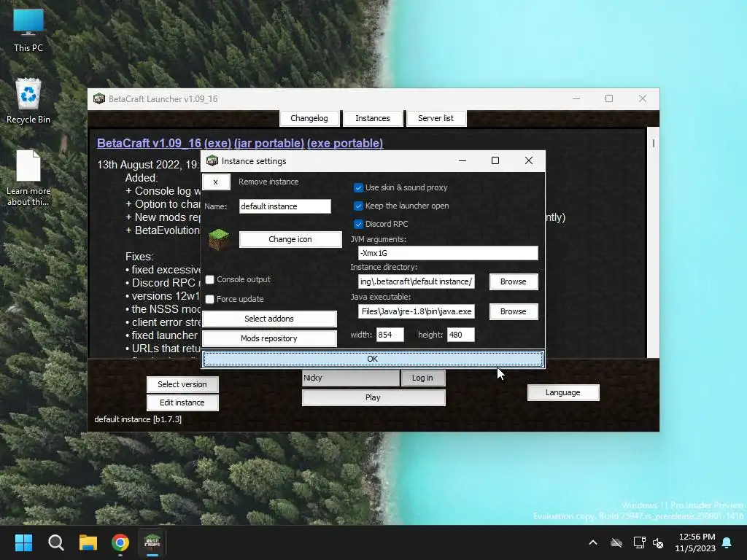Confirm settings with OK button
Viewport: 747px width, 560px height.
(373, 359)
